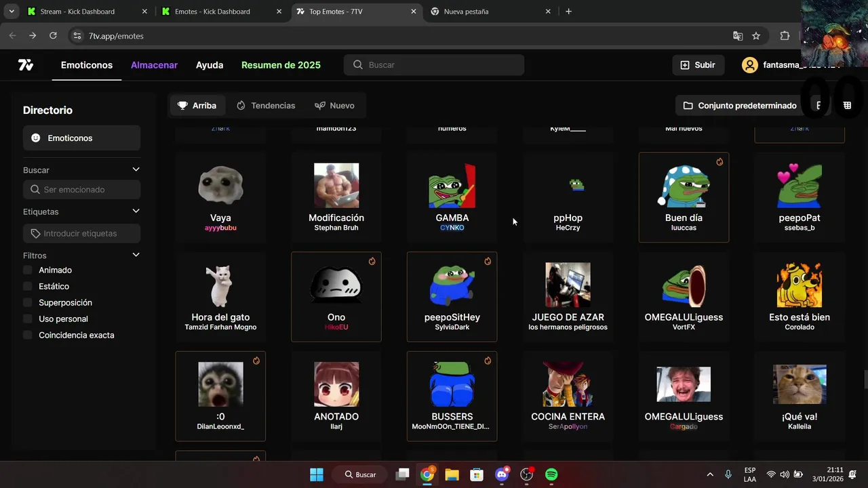Image resolution: width=868 pixels, height=488 pixels.
Task: Open the tab search dropdown arrow
Action: (x=12, y=12)
